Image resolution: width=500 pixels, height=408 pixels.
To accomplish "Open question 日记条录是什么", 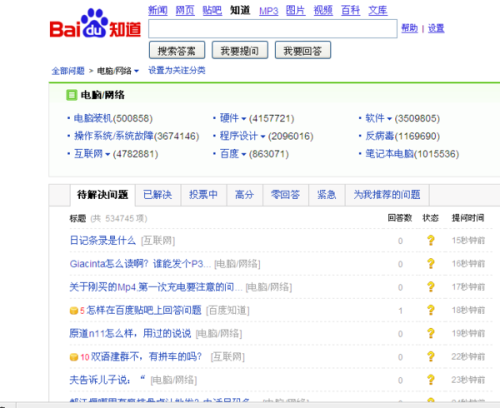I will tap(103, 240).
